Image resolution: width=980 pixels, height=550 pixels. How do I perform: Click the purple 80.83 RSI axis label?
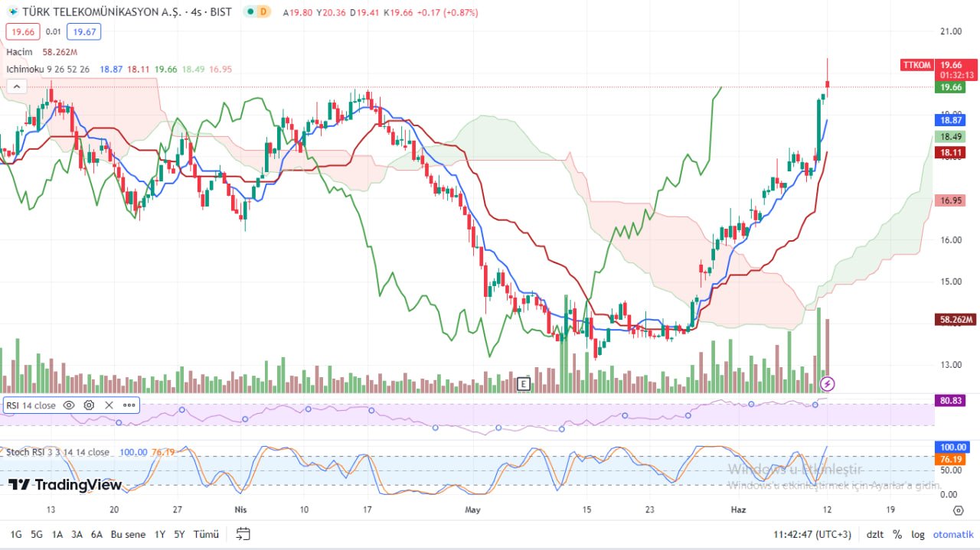pyautogui.click(x=951, y=400)
